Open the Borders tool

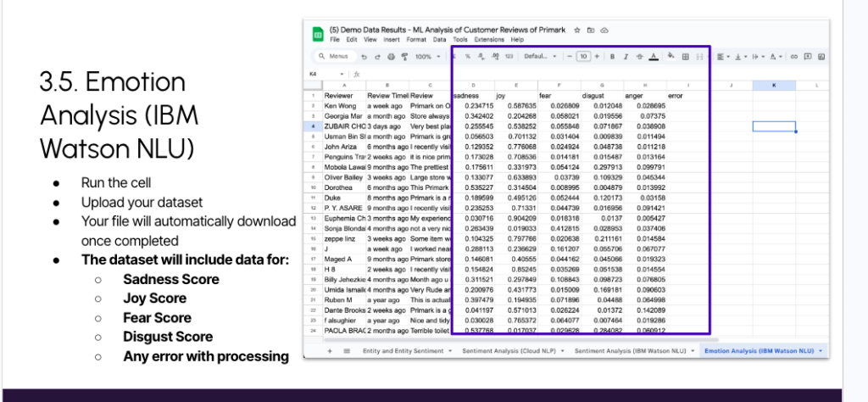(x=685, y=57)
